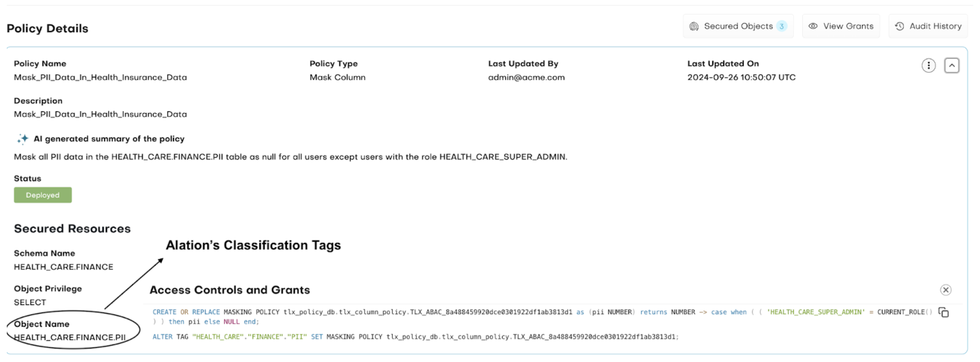Click the Mask Column policy type value

[x=337, y=77]
